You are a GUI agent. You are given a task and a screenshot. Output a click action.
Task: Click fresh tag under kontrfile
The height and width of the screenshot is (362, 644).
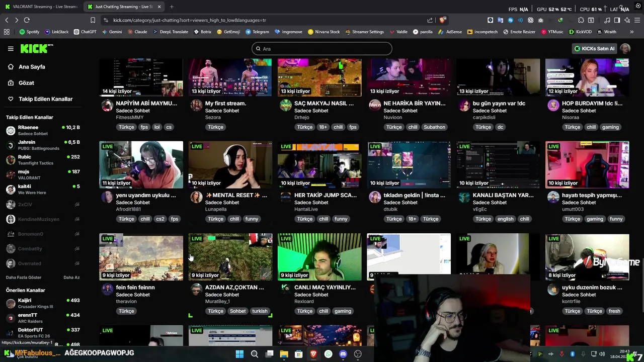tap(614, 311)
